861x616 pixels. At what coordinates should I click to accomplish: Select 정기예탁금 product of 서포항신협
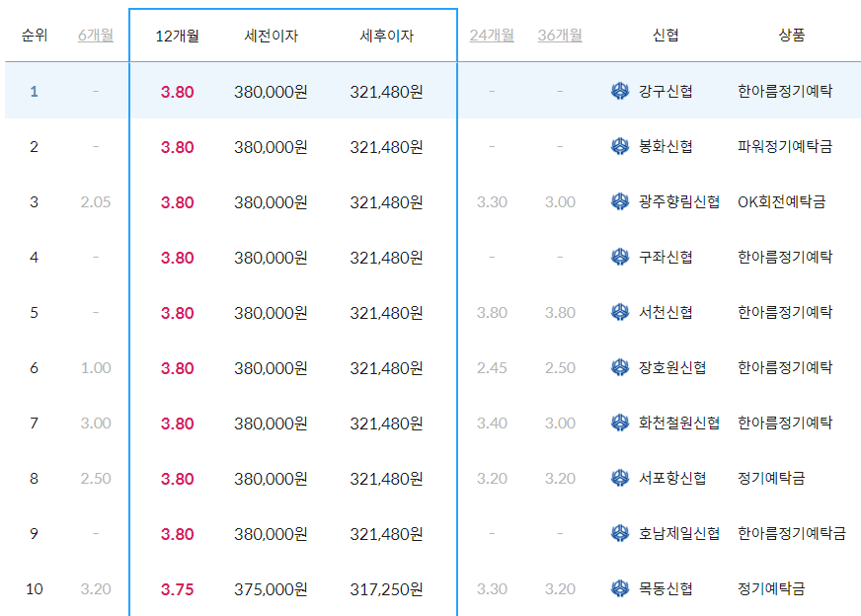tap(771, 478)
